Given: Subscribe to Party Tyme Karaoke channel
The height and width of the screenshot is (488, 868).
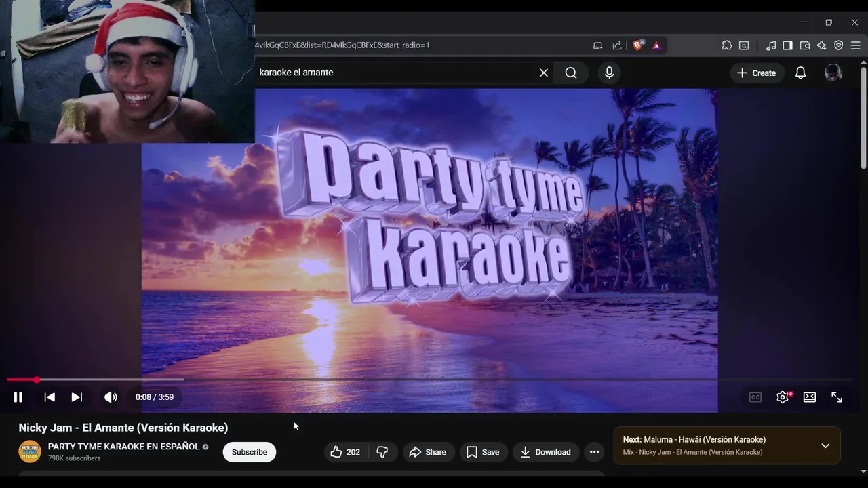Looking at the screenshot, I should pos(250,452).
